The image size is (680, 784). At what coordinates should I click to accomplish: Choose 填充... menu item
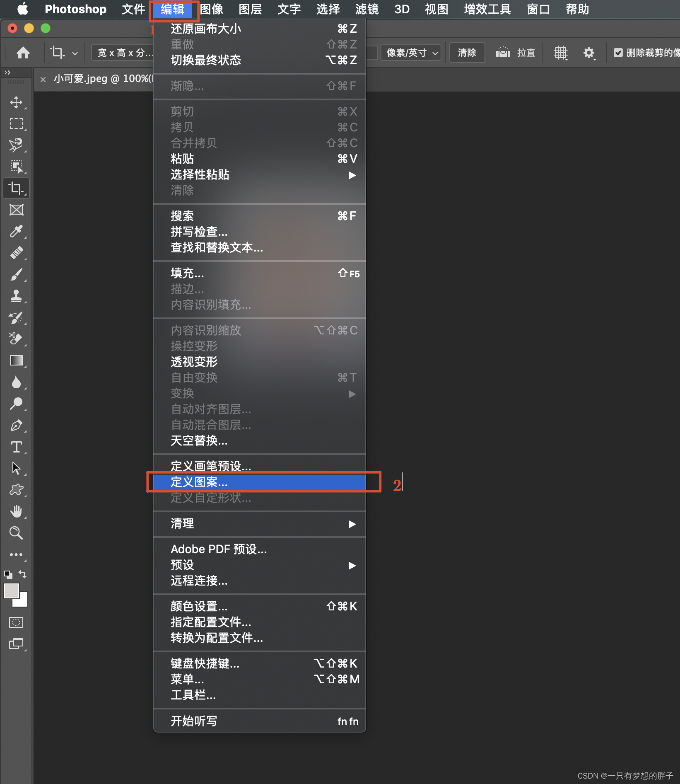point(260,273)
